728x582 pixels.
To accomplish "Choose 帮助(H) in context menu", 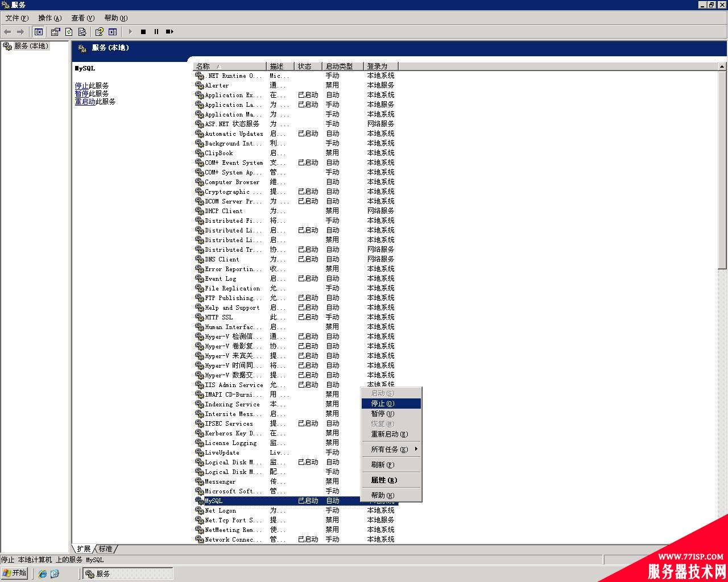I will 391,496.
